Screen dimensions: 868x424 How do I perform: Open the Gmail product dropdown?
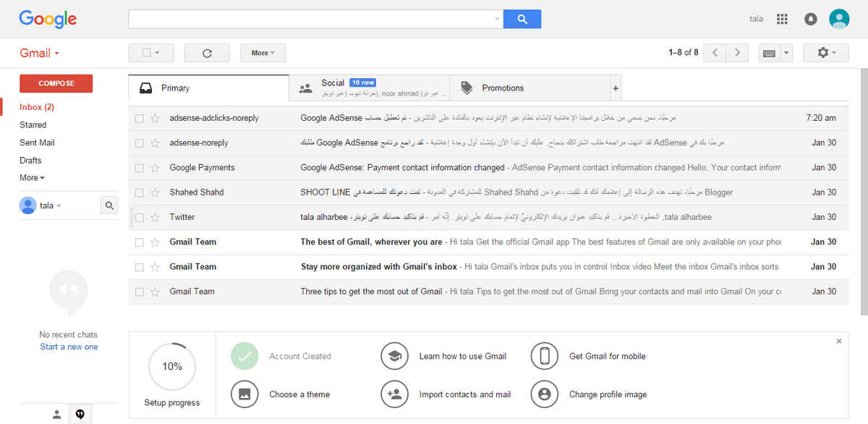pos(39,53)
